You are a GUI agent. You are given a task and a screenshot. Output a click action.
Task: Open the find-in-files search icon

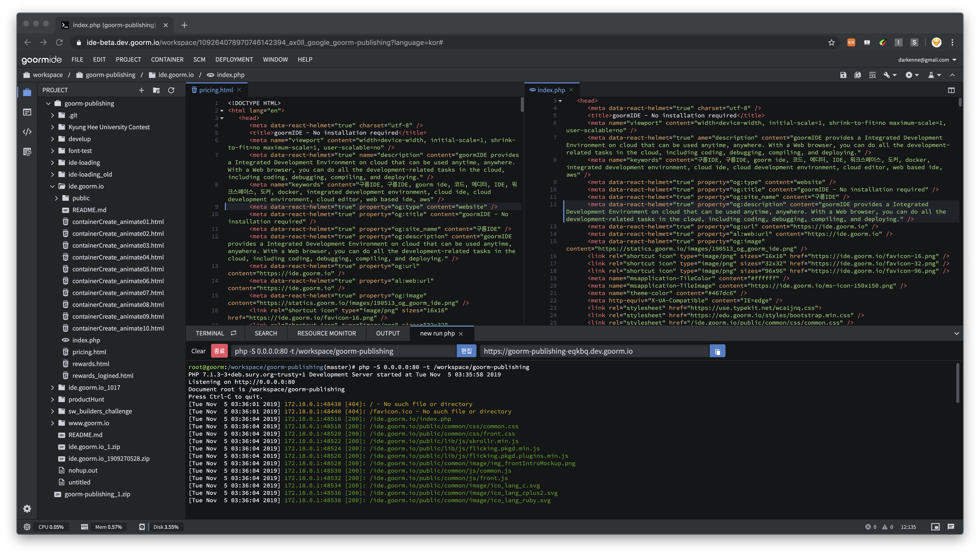click(872, 75)
